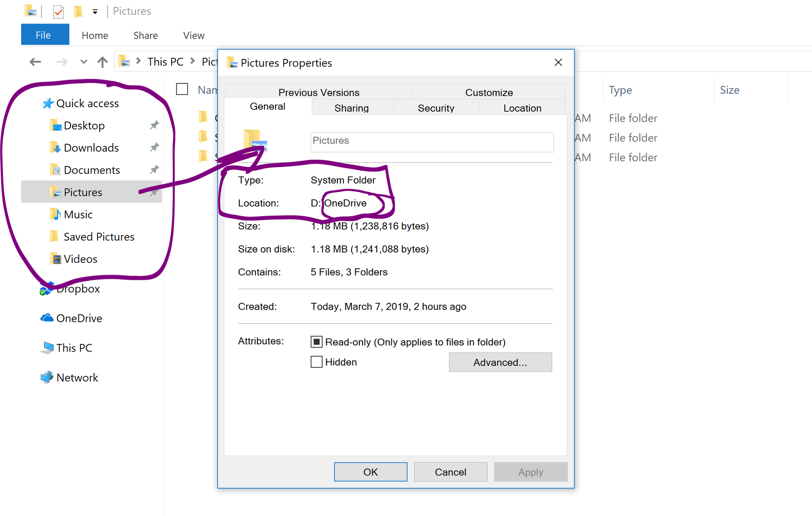Open the recent locations dropdown arrow

[x=84, y=62]
